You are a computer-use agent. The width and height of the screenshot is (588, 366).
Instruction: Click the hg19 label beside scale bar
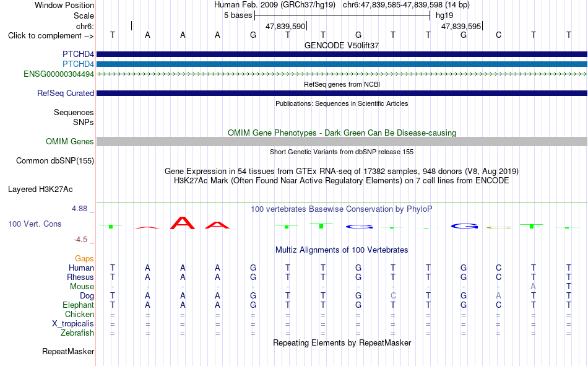(x=444, y=15)
